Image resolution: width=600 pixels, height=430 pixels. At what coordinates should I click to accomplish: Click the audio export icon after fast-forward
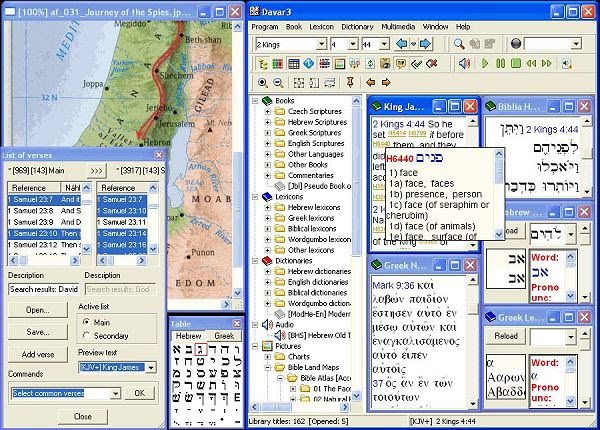(567, 64)
